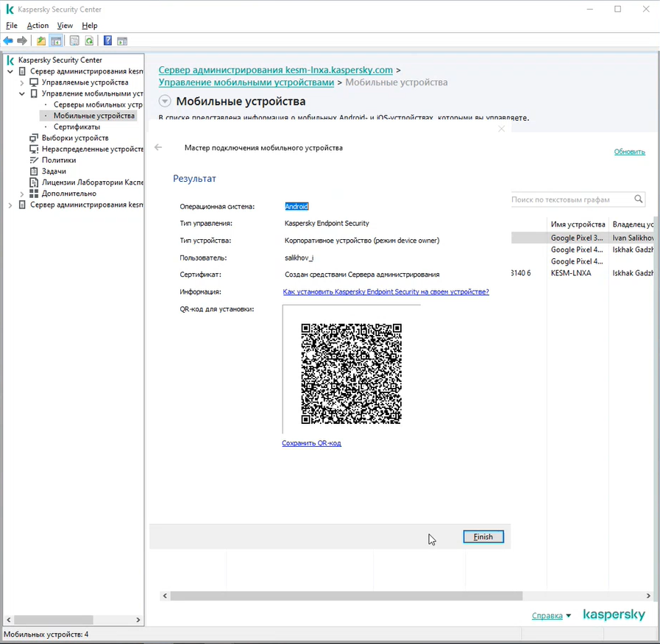The width and height of the screenshot is (660, 644).
Task: Collapse the Мобильные устройства section header arrow
Action: point(165,102)
